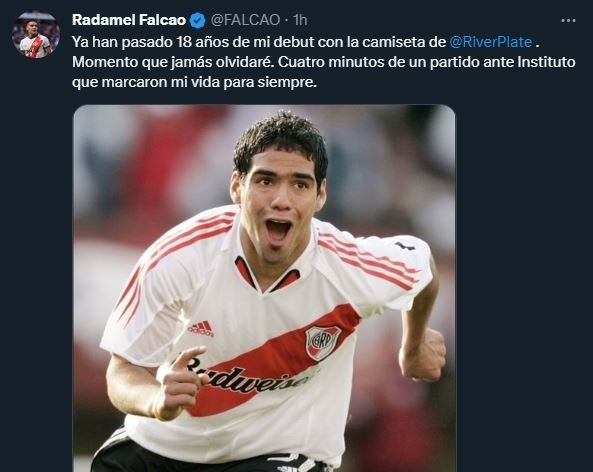Click the player's face in the photo
The width and height of the screenshot is (593, 472).
[x=279, y=202]
